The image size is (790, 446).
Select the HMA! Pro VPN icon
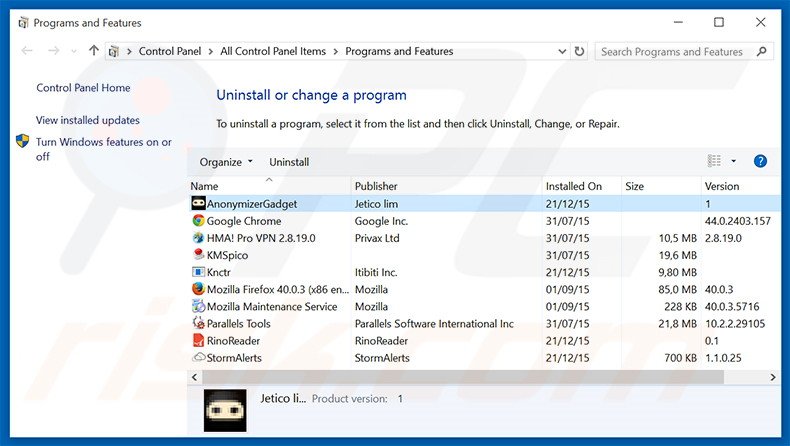(x=198, y=238)
